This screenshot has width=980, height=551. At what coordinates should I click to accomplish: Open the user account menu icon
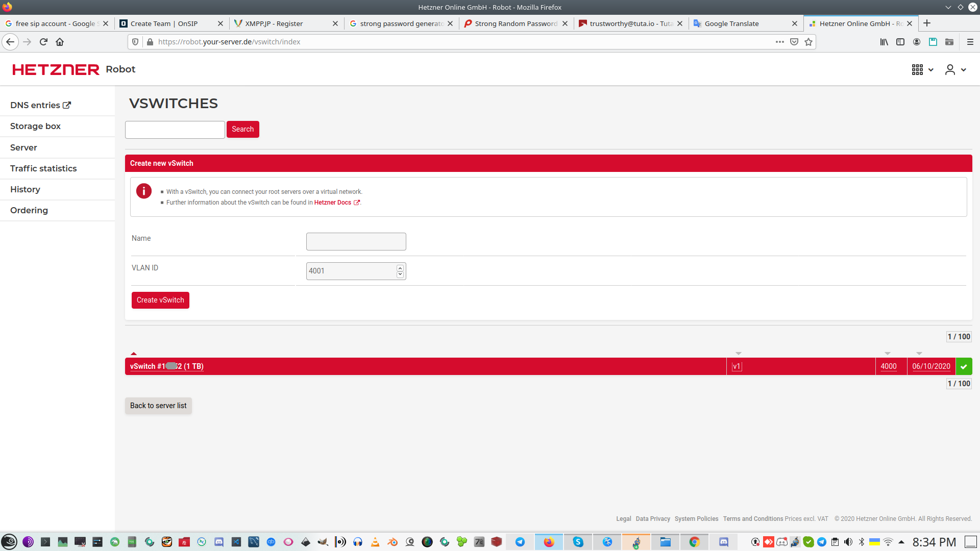click(x=950, y=70)
